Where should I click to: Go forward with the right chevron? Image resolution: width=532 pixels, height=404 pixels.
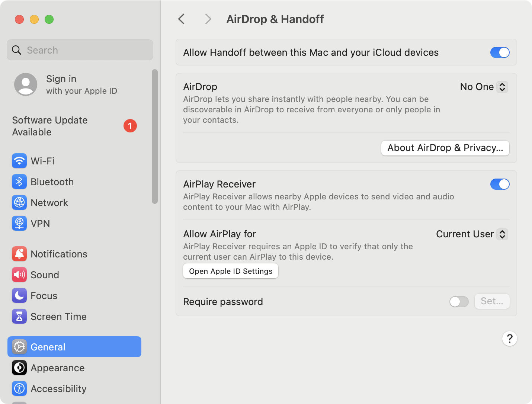(x=208, y=19)
